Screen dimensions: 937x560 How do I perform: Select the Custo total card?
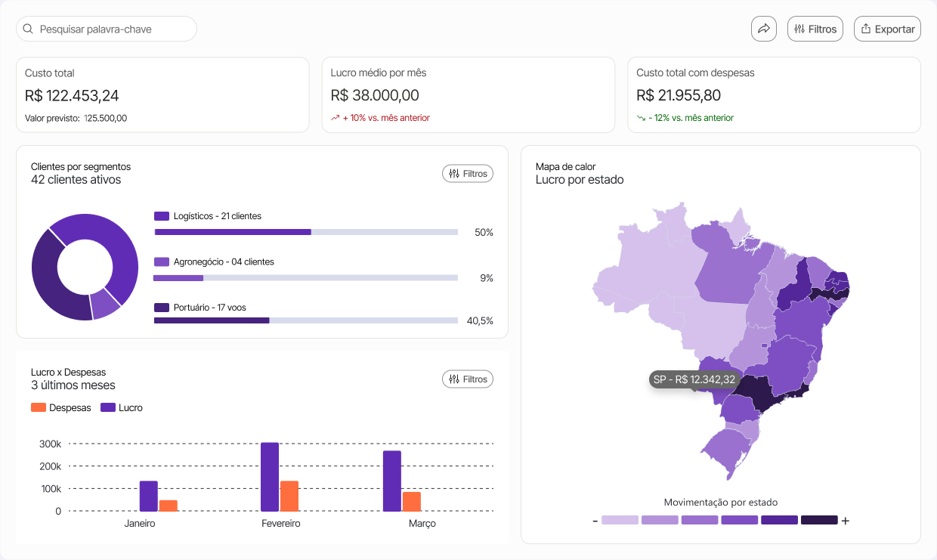pos(162,95)
